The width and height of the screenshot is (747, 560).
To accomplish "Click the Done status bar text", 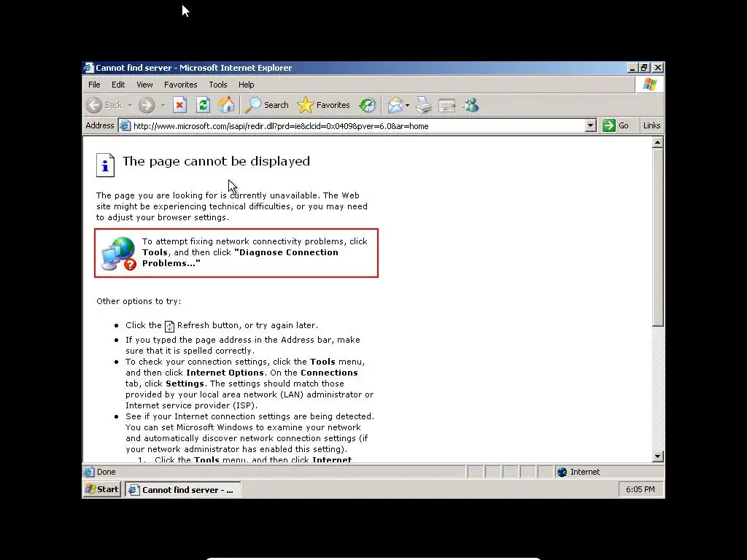I will pyautogui.click(x=106, y=472).
